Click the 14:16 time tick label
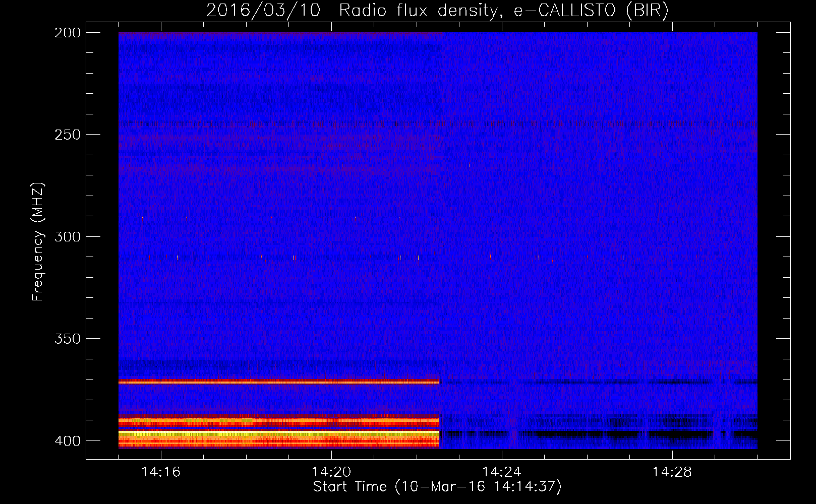816x504 pixels. (x=161, y=472)
